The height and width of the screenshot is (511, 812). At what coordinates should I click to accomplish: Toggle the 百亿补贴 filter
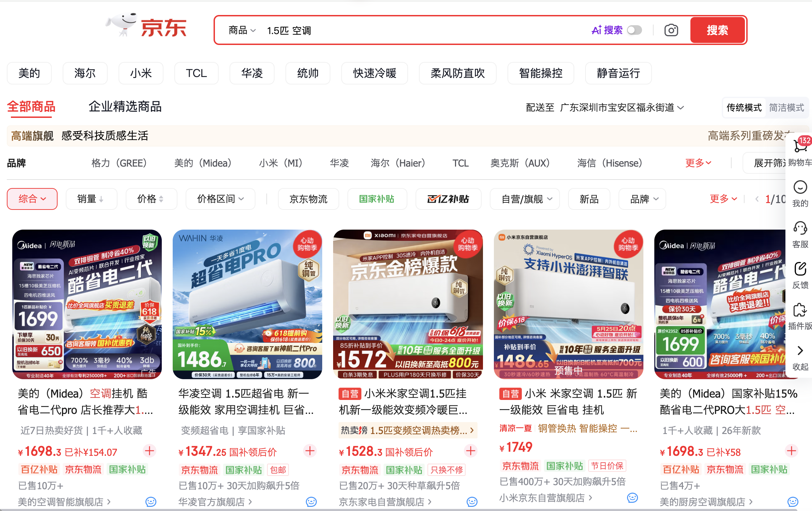(448, 199)
